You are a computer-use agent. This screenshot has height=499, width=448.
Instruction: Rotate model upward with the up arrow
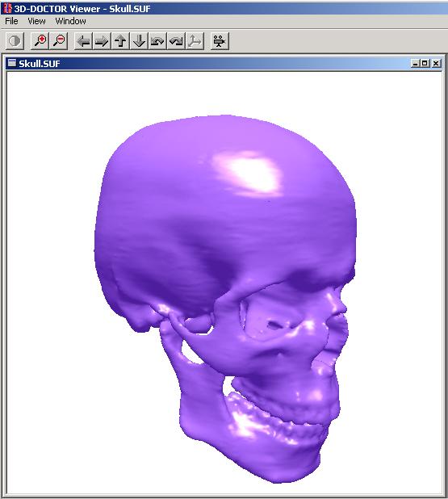pos(120,41)
